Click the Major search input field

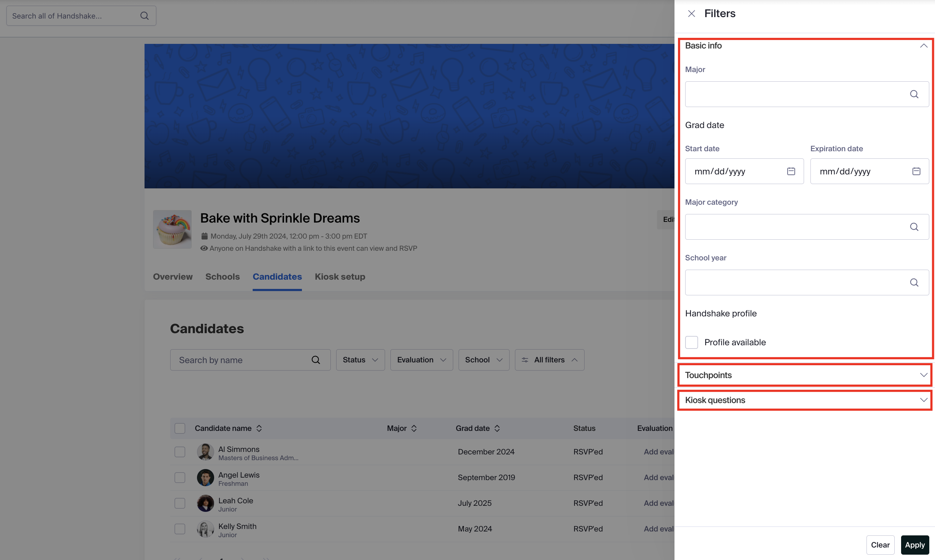807,94
